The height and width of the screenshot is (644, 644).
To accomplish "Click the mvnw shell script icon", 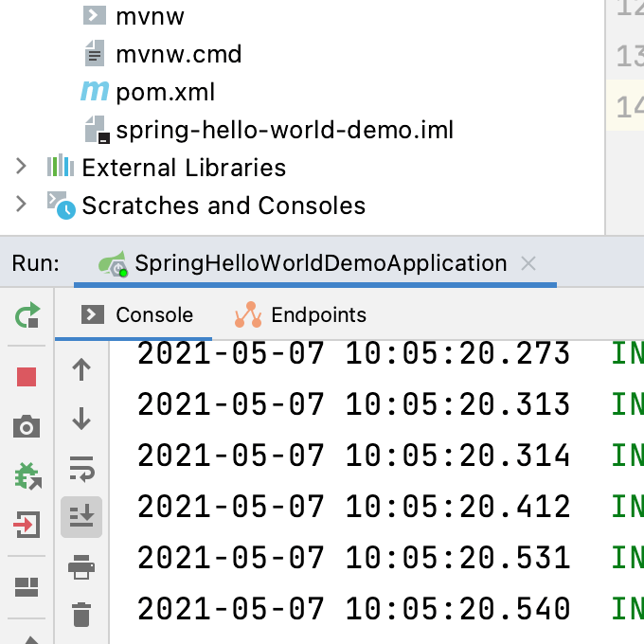I will click(95, 16).
